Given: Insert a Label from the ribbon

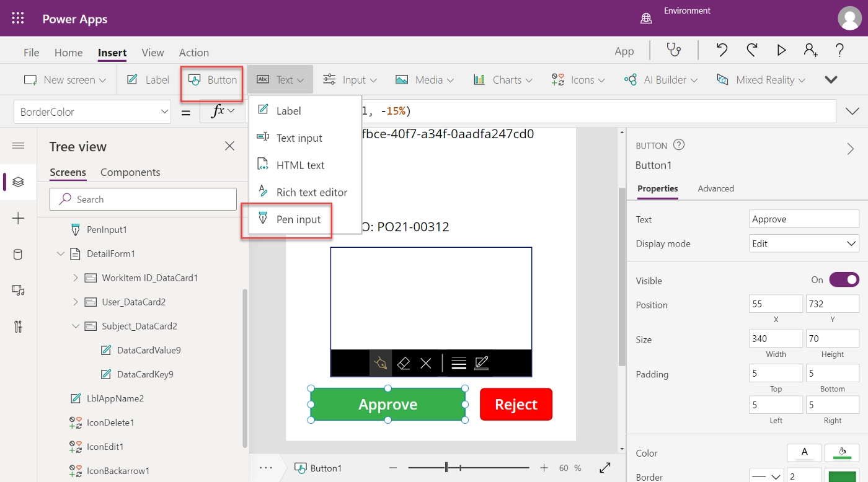Looking at the screenshot, I should [x=148, y=80].
